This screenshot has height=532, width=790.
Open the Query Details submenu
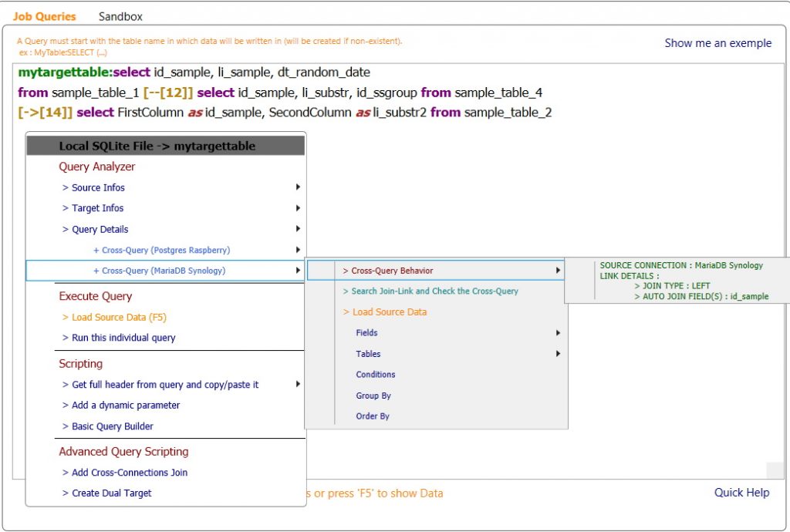[x=165, y=230]
